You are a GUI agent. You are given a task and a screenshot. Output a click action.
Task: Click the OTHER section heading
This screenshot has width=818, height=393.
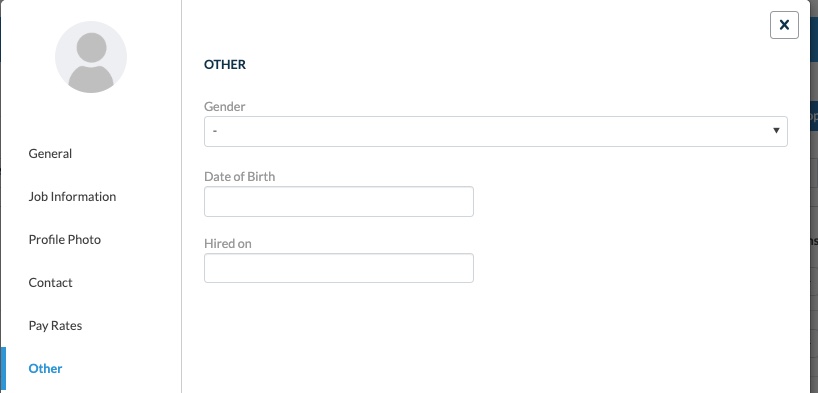pos(225,65)
